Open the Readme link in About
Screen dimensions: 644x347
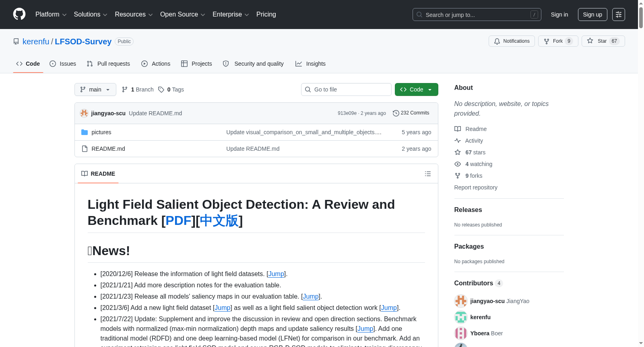471,129
